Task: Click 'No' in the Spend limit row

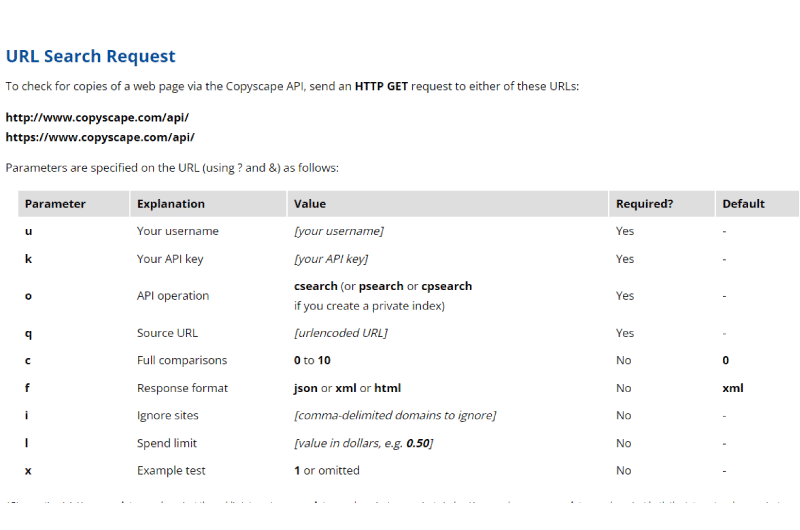Action: pyautogui.click(x=623, y=443)
